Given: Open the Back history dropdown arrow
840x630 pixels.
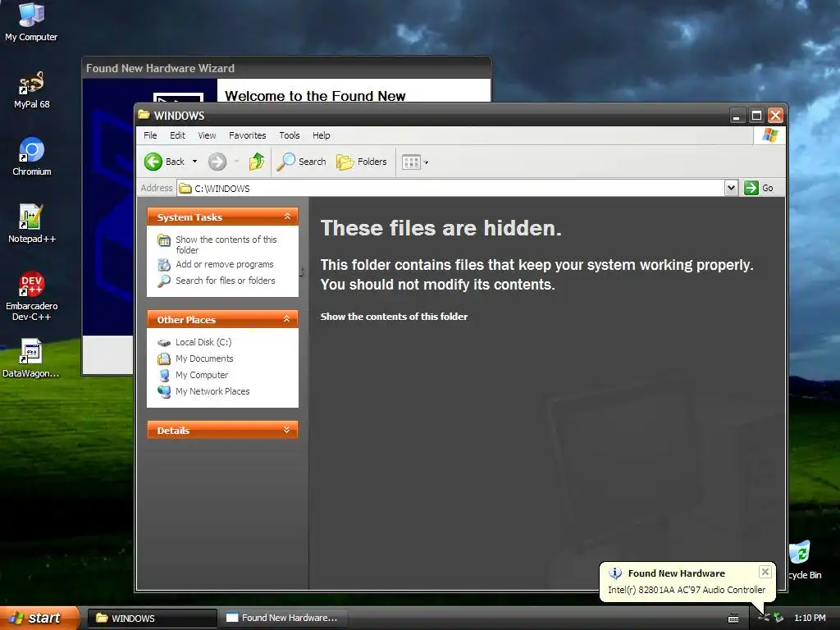Looking at the screenshot, I should [194, 162].
